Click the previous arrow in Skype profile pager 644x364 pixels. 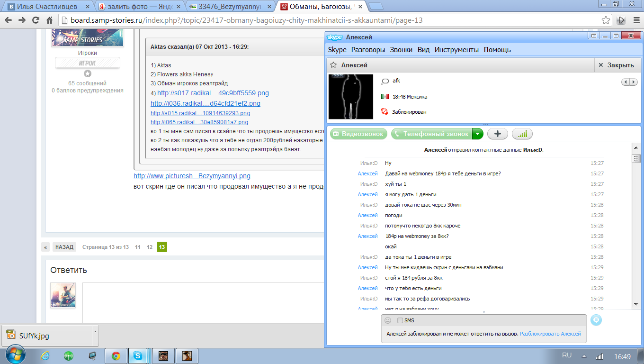tap(626, 82)
